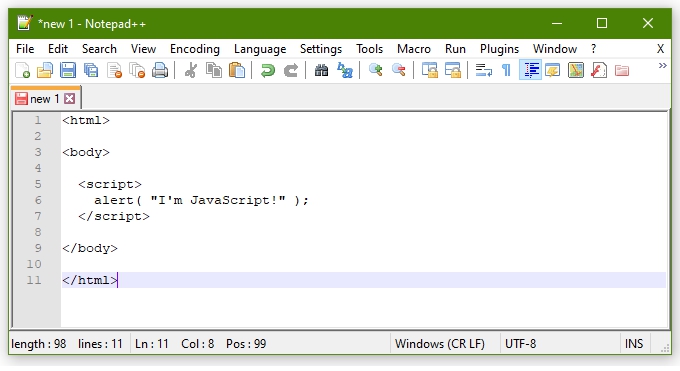Click line number 1 in the margin

coord(38,120)
